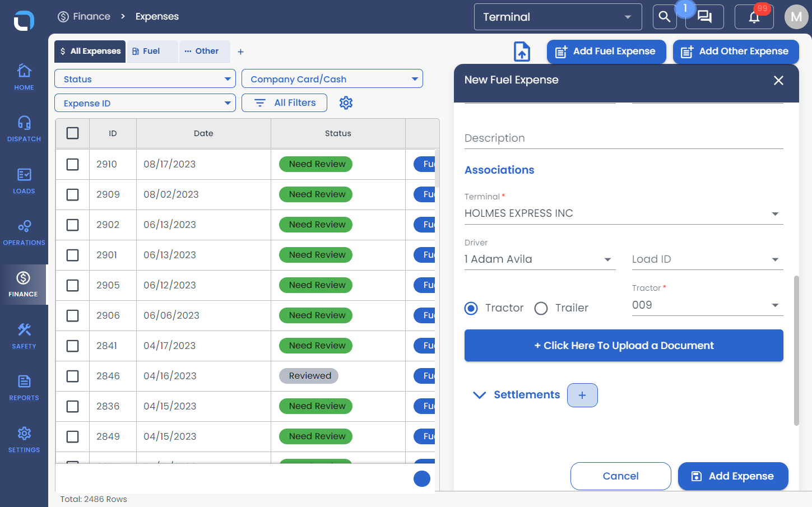Select Finance in the sidebar

[24, 285]
